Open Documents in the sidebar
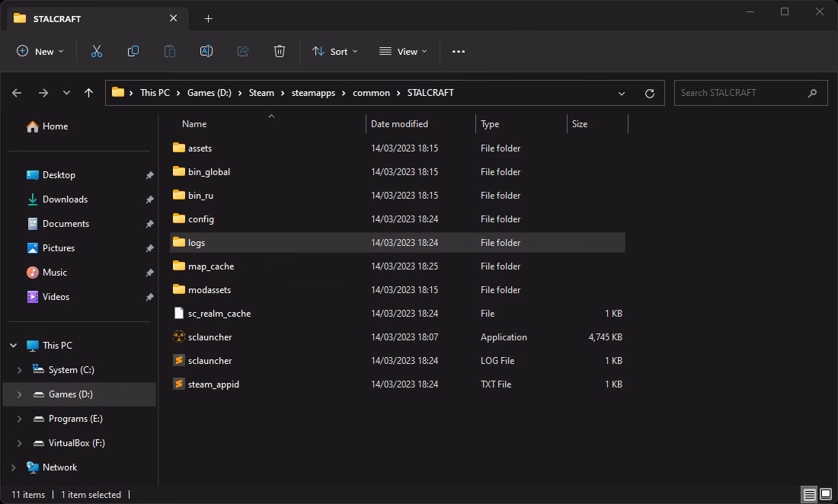The image size is (838, 504). (66, 224)
